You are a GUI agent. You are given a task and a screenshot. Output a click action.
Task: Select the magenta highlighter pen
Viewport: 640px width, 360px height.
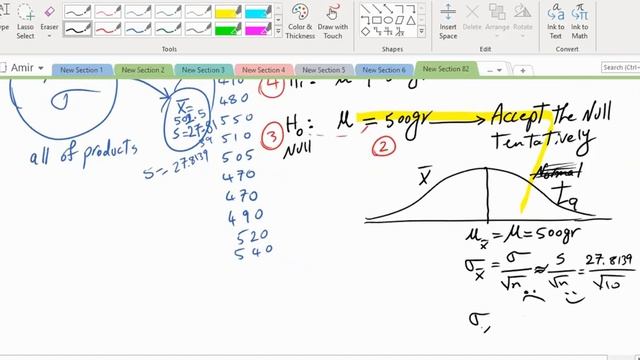pos(258,29)
